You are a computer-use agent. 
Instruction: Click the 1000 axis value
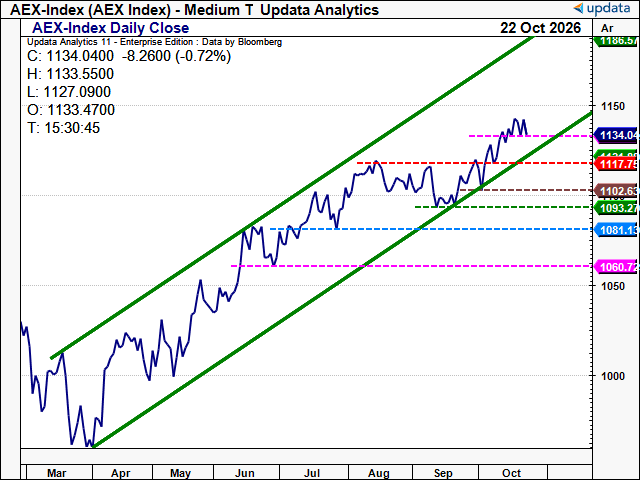tap(613, 376)
